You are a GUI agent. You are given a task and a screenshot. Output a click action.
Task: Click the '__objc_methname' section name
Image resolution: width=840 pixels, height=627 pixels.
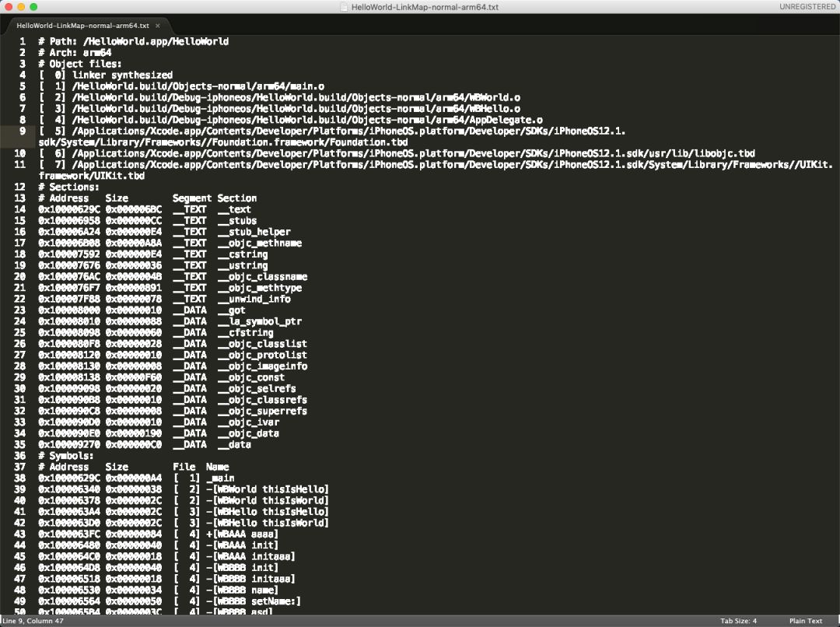pos(260,243)
